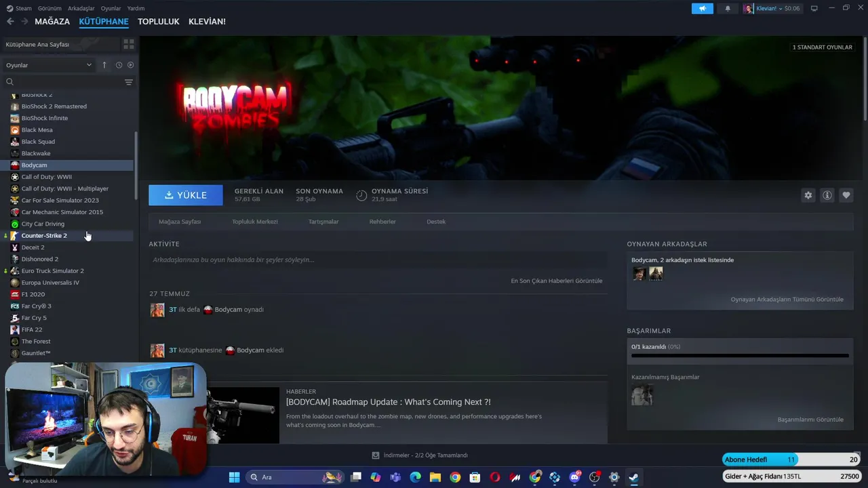
Task: Add Bodycam to favorites heart icon
Action: pos(846,195)
